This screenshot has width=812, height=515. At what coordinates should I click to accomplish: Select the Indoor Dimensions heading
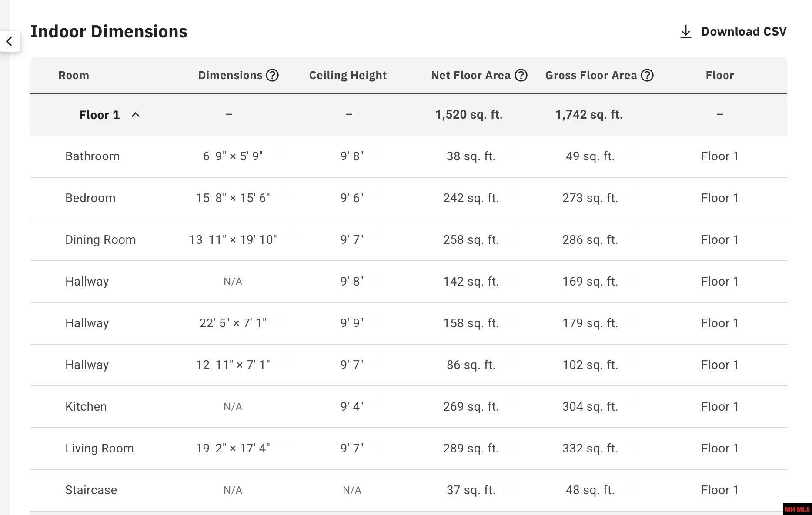tap(109, 31)
